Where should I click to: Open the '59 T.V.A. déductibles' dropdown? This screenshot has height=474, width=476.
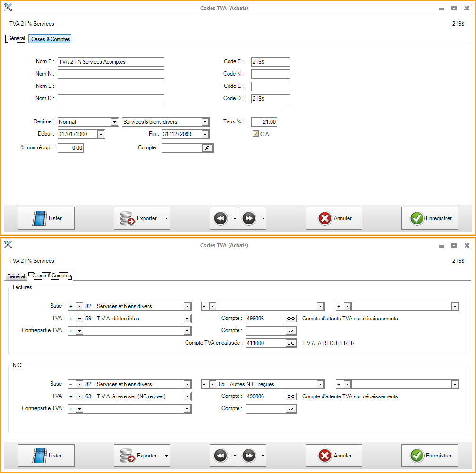coord(187,319)
